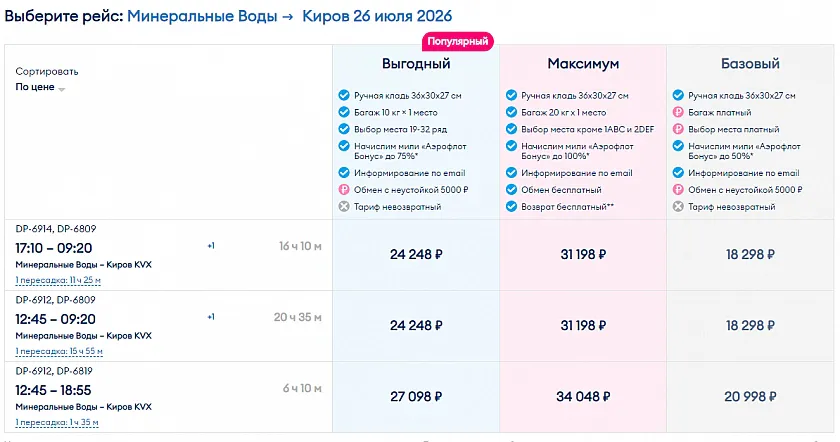Click cross icon by Выгодный 'Тариф невозвратный'
This screenshot has width=840, height=442.
click(344, 206)
